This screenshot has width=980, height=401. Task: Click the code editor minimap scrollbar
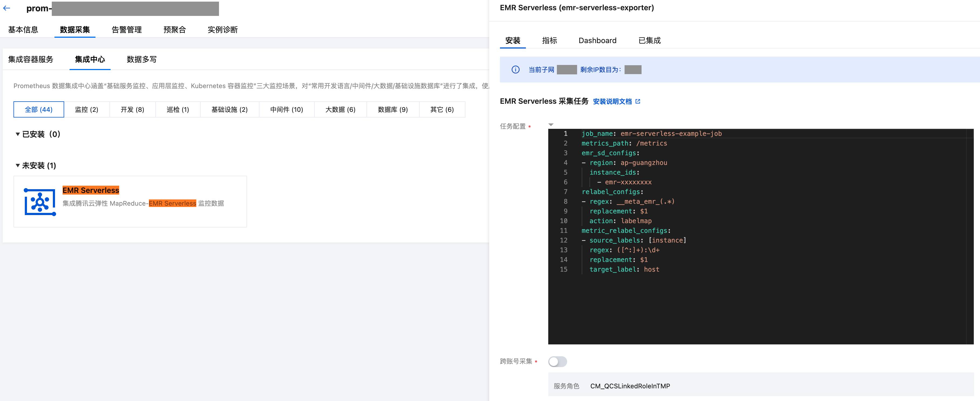pos(970,236)
